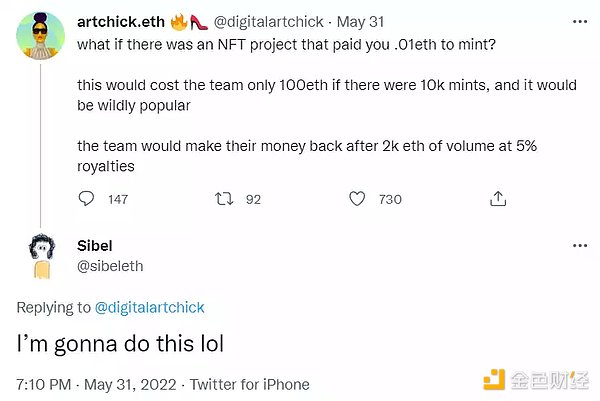The height and width of the screenshot is (401, 600).
Task: Click the @sibeleth handle
Action: [110, 266]
